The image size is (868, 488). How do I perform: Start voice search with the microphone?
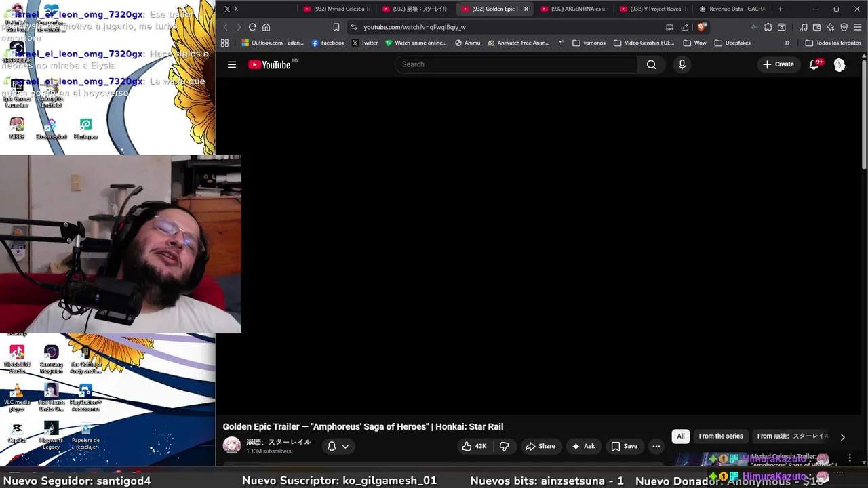pos(682,64)
